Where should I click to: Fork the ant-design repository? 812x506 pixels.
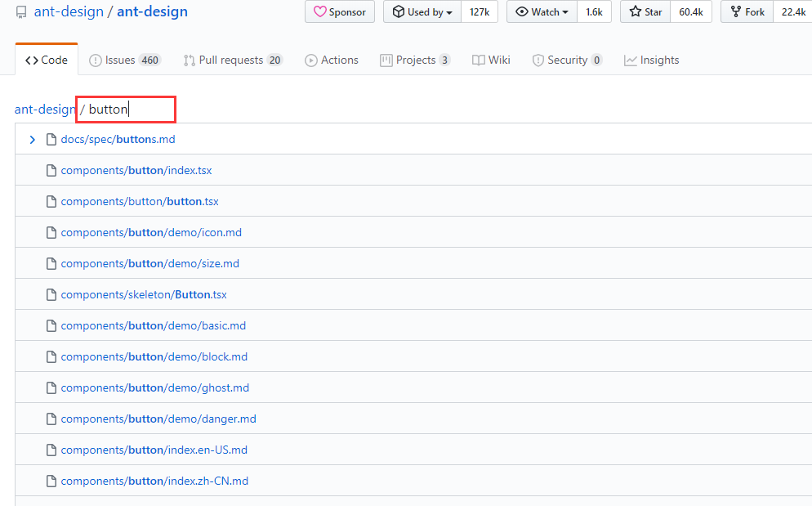(x=747, y=12)
